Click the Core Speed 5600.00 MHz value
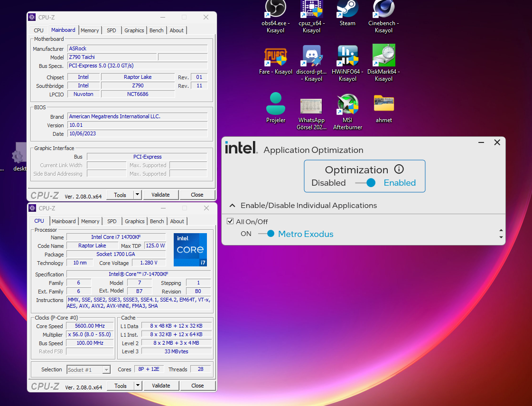Viewport: 532px width, 406px height. (x=90, y=326)
